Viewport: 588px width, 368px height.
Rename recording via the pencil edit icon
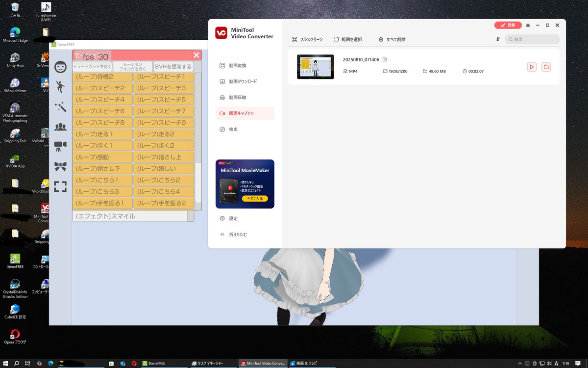pos(385,59)
